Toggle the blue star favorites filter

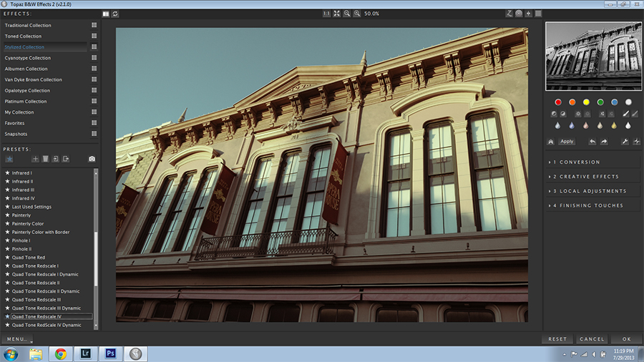pyautogui.click(x=9, y=159)
